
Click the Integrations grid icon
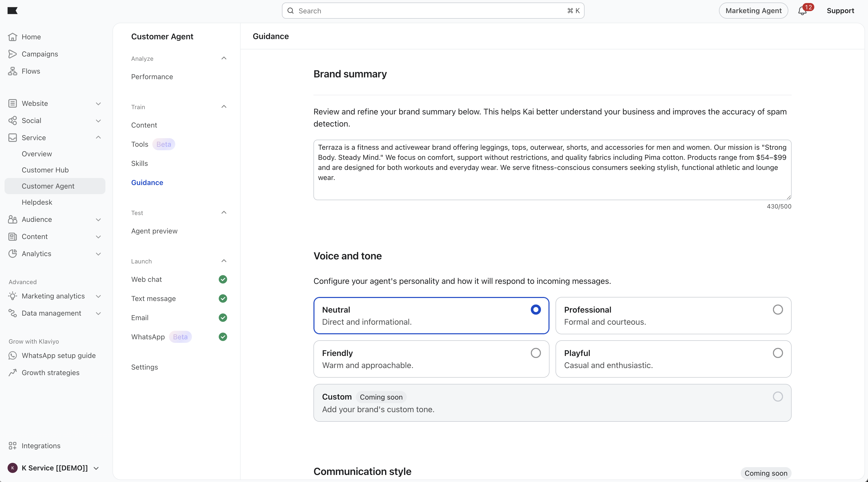tap(12, 446)
